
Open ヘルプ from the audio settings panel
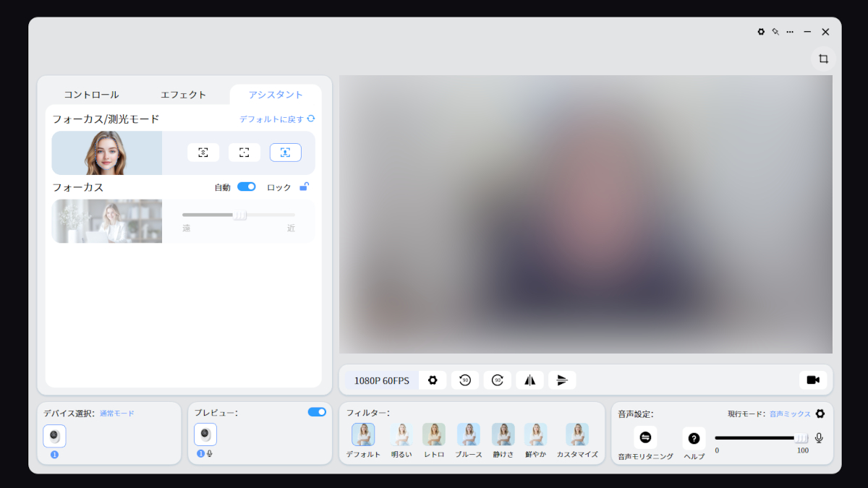694,436
